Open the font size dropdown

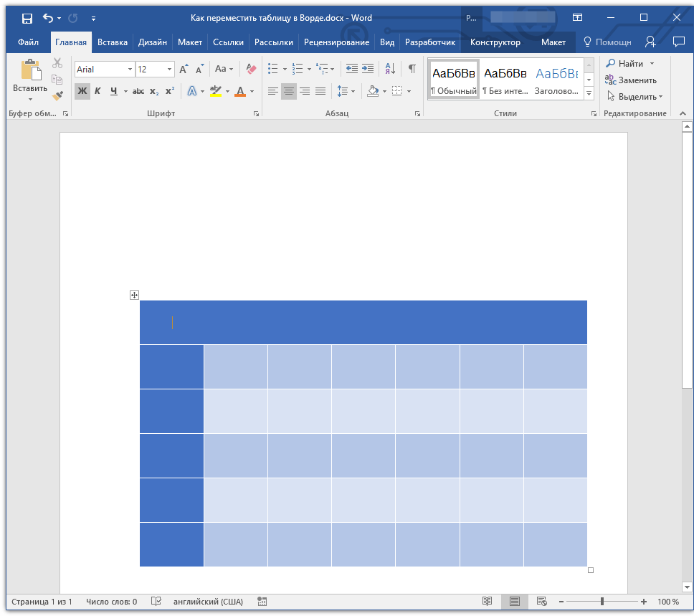(x=170, y=70)
